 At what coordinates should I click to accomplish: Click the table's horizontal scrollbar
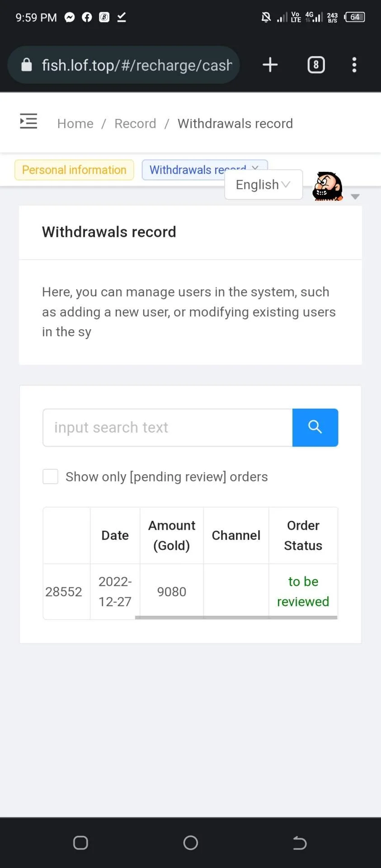236,618
